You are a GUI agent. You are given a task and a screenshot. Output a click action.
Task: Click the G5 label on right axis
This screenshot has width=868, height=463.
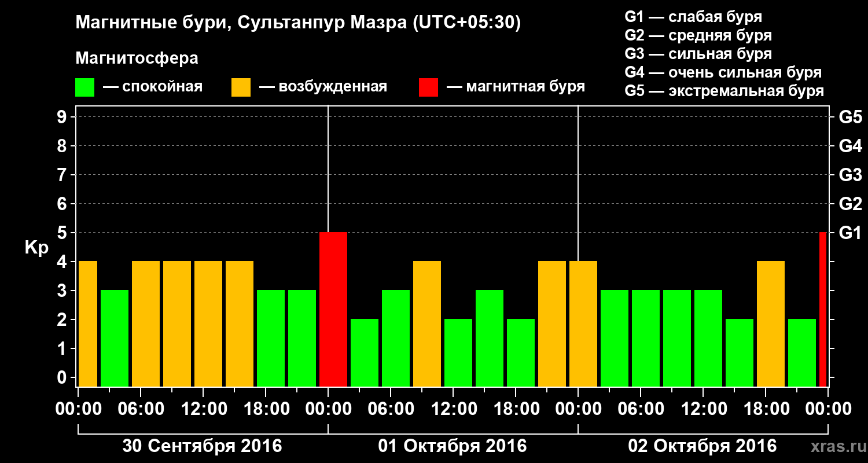[850, 117]
